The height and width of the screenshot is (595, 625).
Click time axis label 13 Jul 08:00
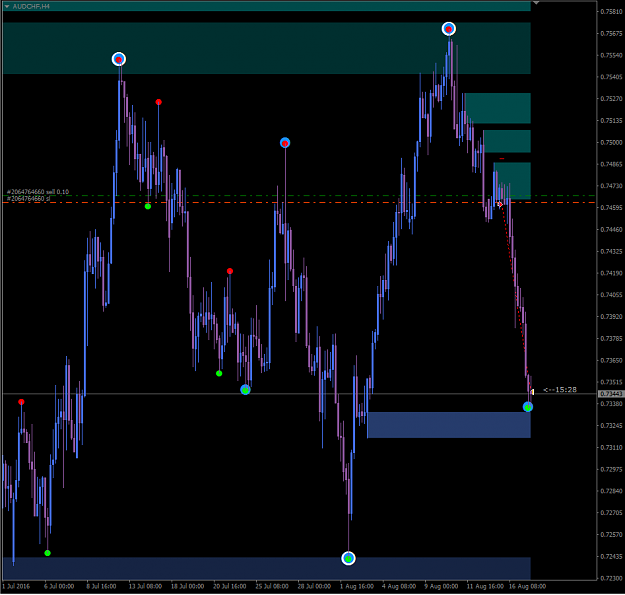coord(145,587)
